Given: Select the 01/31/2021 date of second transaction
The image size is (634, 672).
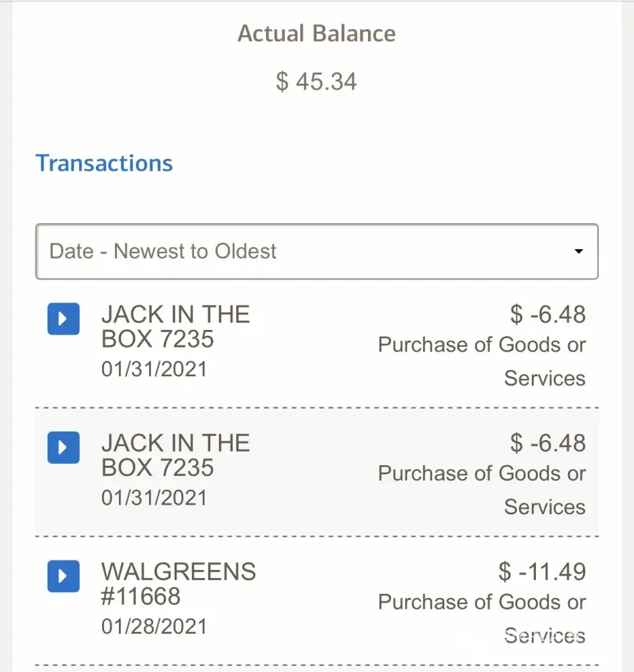Looking at the screenshot, I should pyautogui.click(x=154, y=498).
